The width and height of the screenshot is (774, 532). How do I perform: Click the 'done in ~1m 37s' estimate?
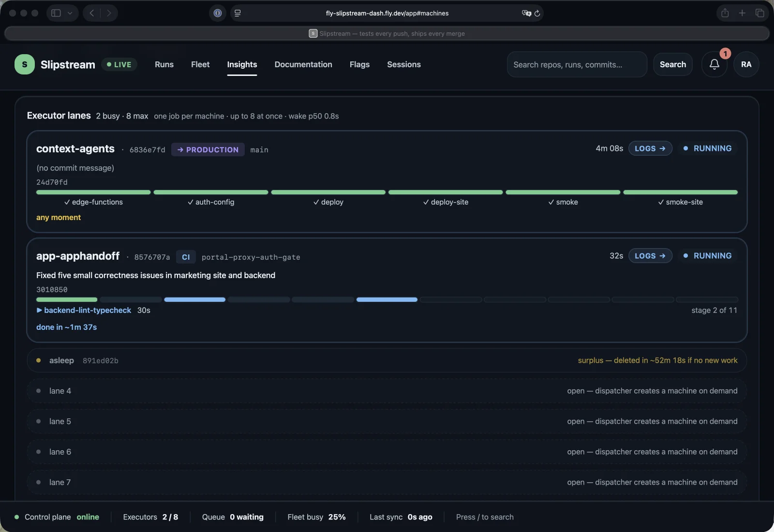coord(67,327)
